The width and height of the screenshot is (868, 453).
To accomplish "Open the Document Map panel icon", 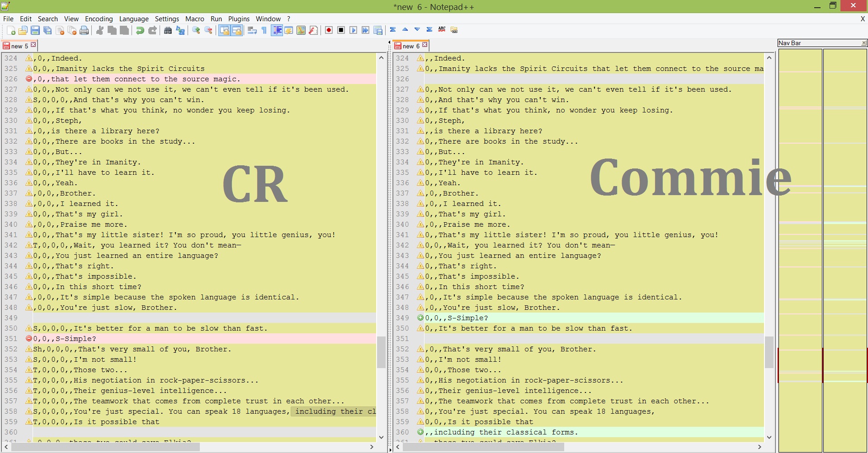I will 301,30.
